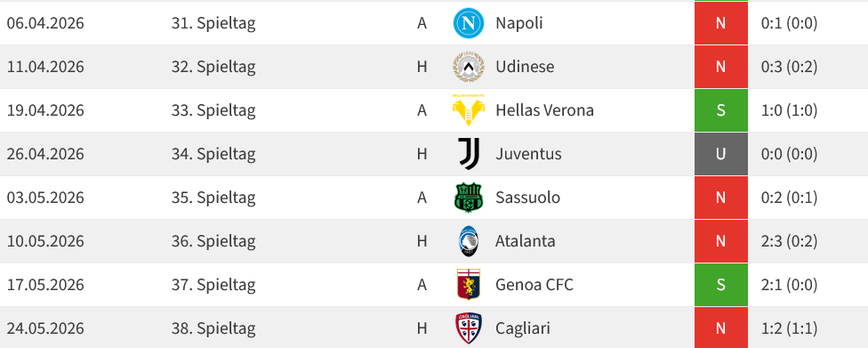Open the 0:1 (0:0) Napoli match result

pos(790,23)
